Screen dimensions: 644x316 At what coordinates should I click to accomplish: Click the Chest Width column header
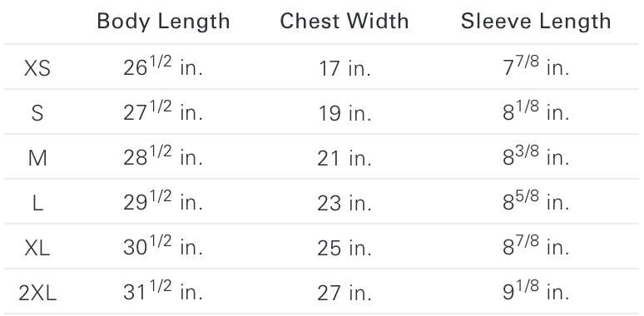(x=344, y=21)
